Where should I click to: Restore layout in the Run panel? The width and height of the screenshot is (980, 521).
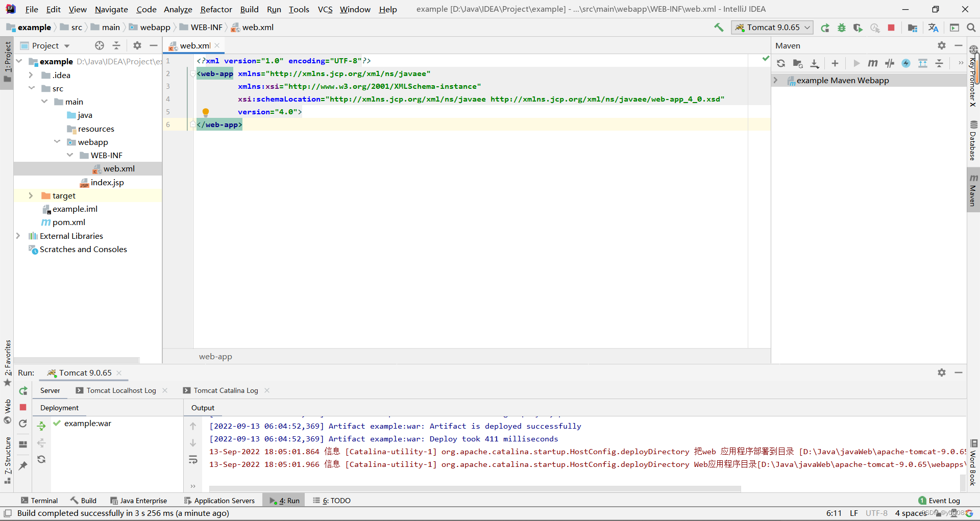(23, 444)
